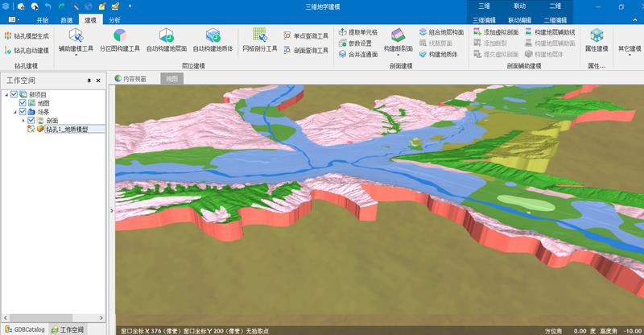644x335 pixels.
Task: Run 自动构建地质体 auto geological body
Action: 213,40
